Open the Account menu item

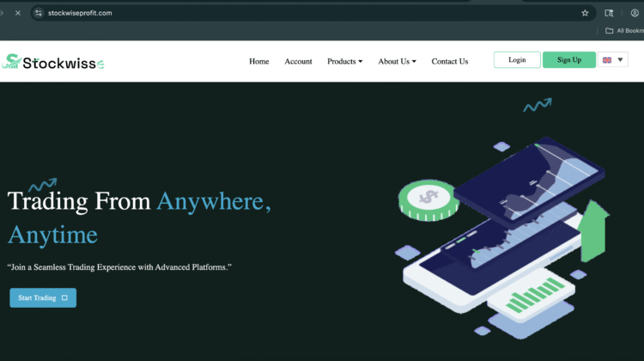pos(298,61)
